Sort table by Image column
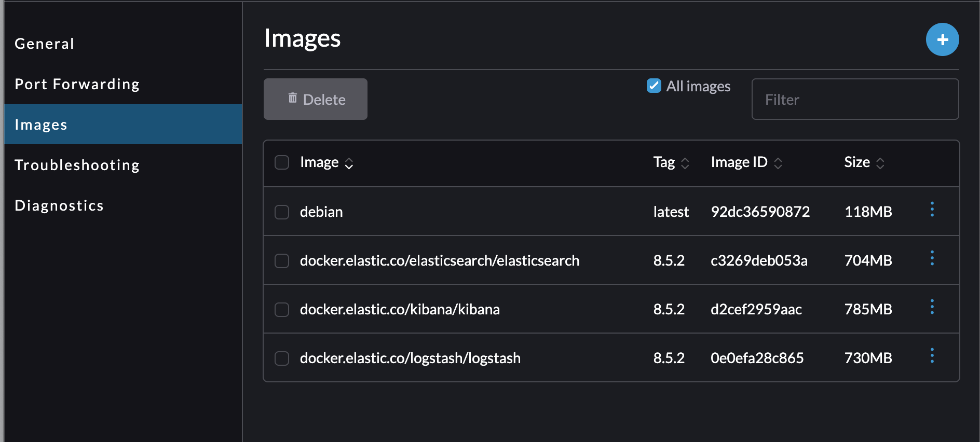The image size is (980, 442). 327,162
